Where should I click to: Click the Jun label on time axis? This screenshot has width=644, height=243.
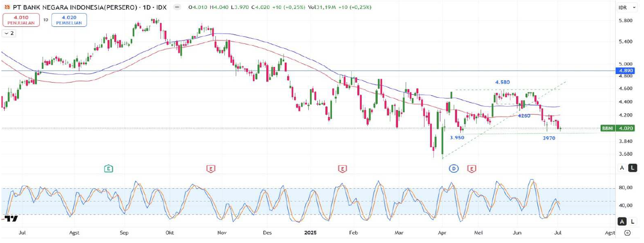517,233
